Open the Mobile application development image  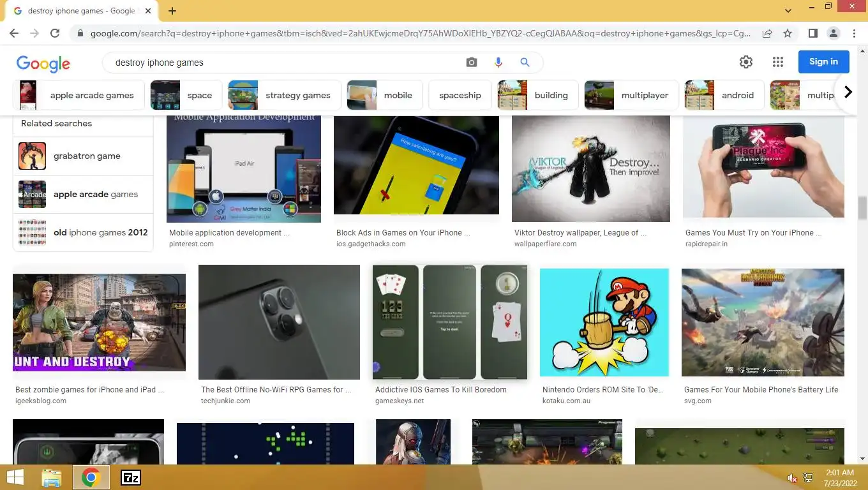(244, 169)
